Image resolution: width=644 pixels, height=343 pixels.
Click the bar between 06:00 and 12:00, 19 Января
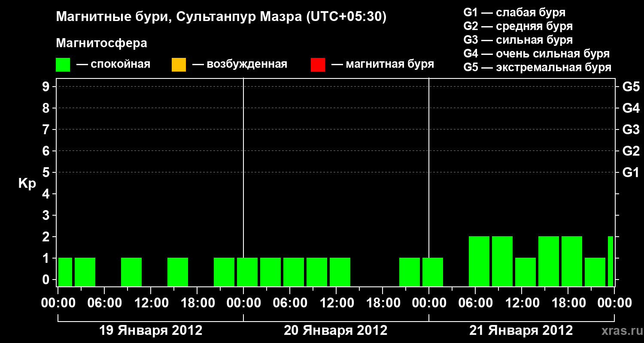point(131,272)
